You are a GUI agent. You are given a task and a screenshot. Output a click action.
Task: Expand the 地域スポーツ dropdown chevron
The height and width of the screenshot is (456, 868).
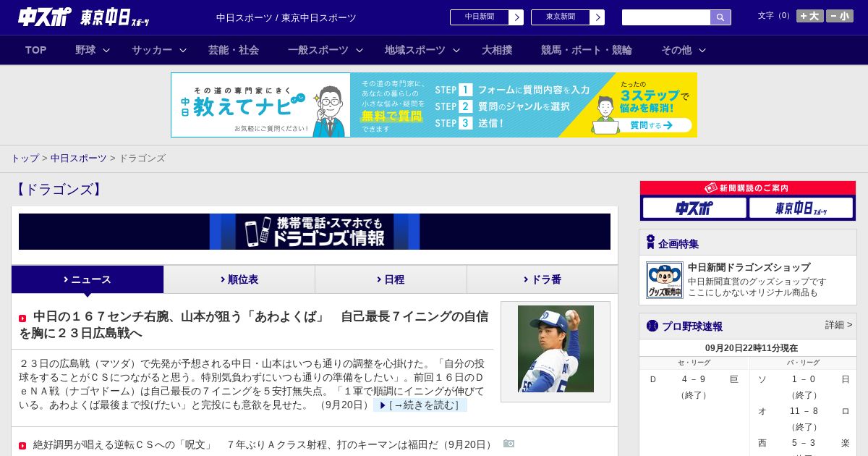456,50
